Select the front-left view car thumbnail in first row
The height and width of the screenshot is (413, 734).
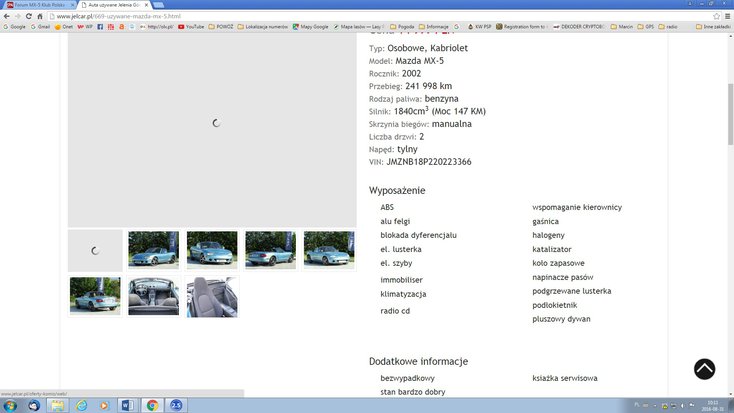[x=154, y=250]
